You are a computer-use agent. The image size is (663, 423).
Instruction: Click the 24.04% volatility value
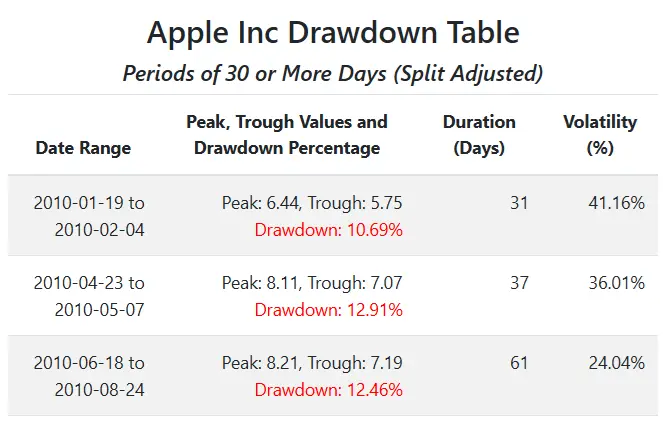(x=616, y=363)
